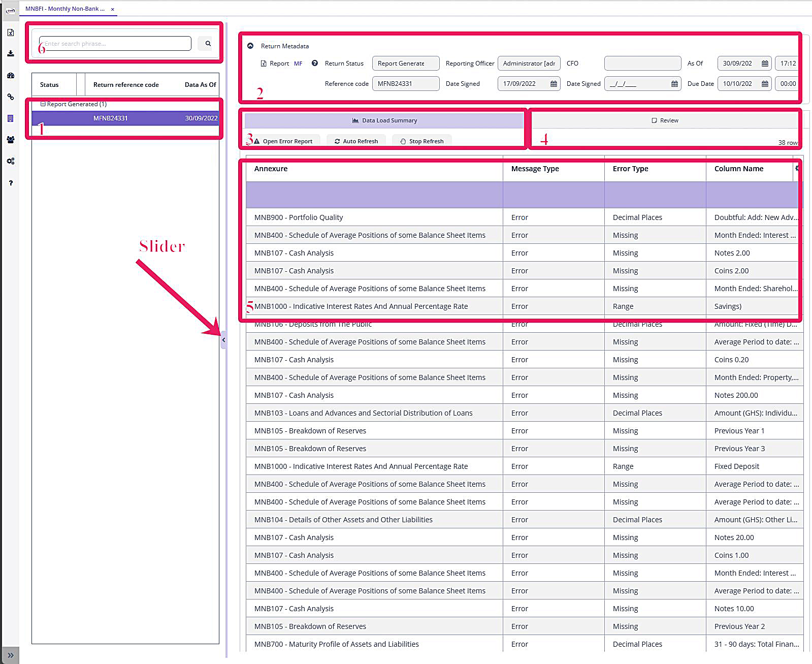Viewport: 812px width, 664px height.
Task: Collapse the Report Generated group
Action: coord(43,104)
